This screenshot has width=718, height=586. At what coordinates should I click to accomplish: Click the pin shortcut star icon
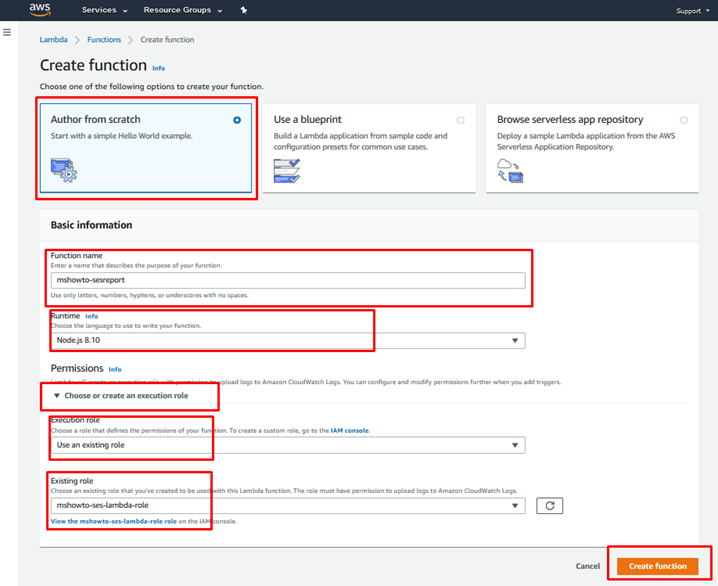click(244, 10)
